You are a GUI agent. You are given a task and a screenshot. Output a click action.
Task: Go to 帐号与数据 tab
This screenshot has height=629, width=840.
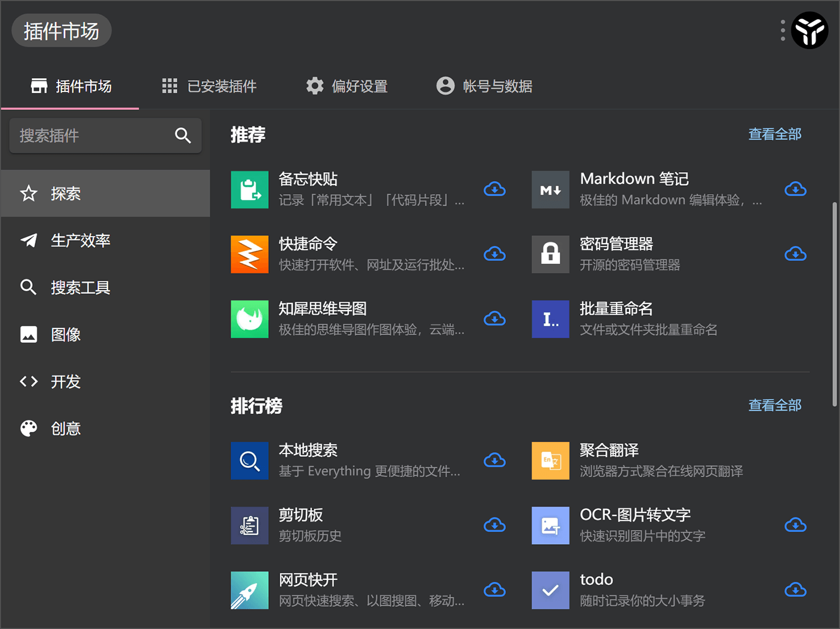[x=485, y=87]
